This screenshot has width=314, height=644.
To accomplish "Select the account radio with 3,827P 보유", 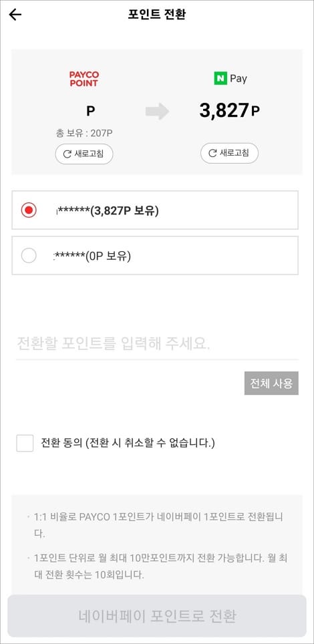I will (x=29, y=210).
